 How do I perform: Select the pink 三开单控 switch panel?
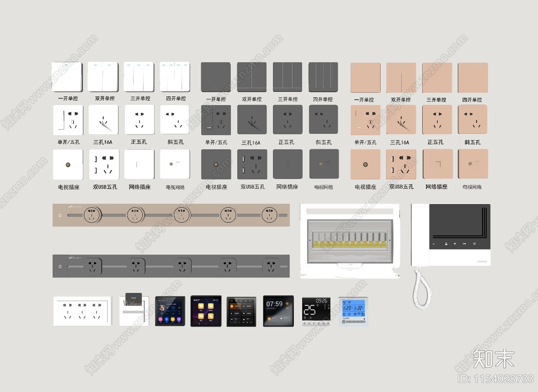click(437, 78)
